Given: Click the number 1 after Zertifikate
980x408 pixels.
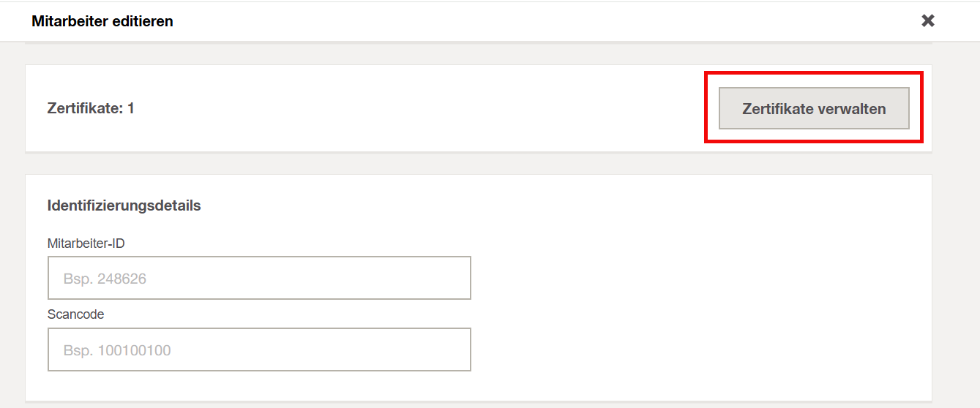Looking at the screenshot, I should click(131, 108).
